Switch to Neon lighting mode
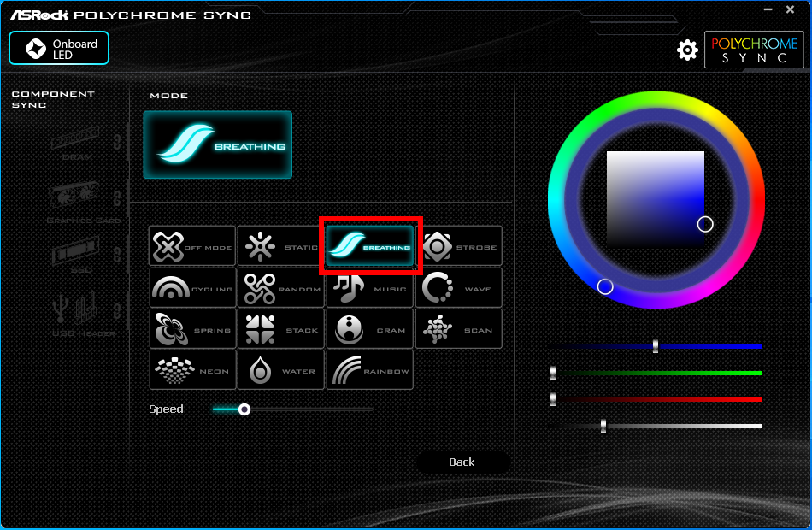 coord(192,369)
